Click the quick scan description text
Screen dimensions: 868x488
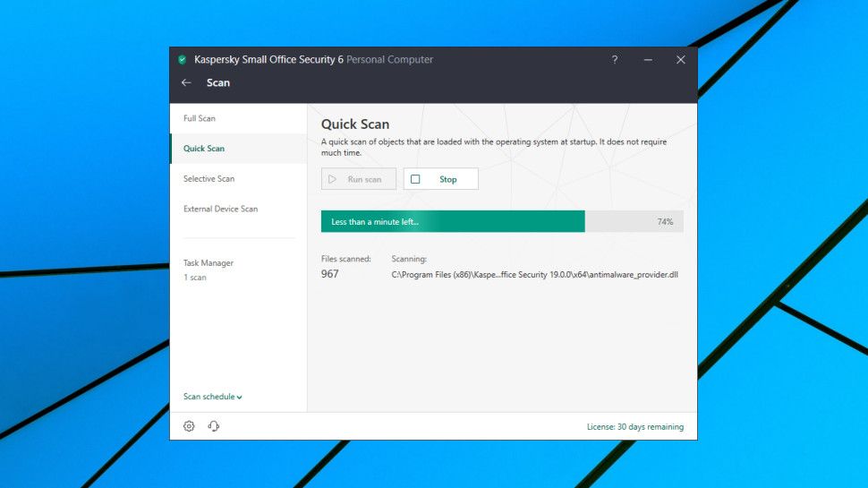[x=494, y=148]
